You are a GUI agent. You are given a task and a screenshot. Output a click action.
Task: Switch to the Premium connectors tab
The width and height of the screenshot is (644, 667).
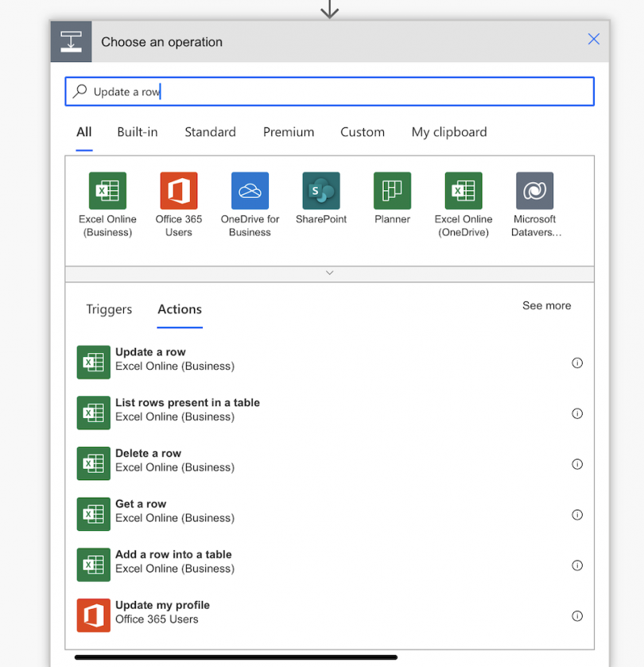coord(288,132)
